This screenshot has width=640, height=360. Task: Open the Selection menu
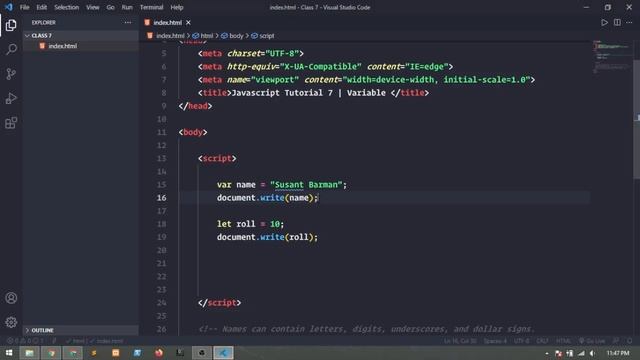[67, 7]
